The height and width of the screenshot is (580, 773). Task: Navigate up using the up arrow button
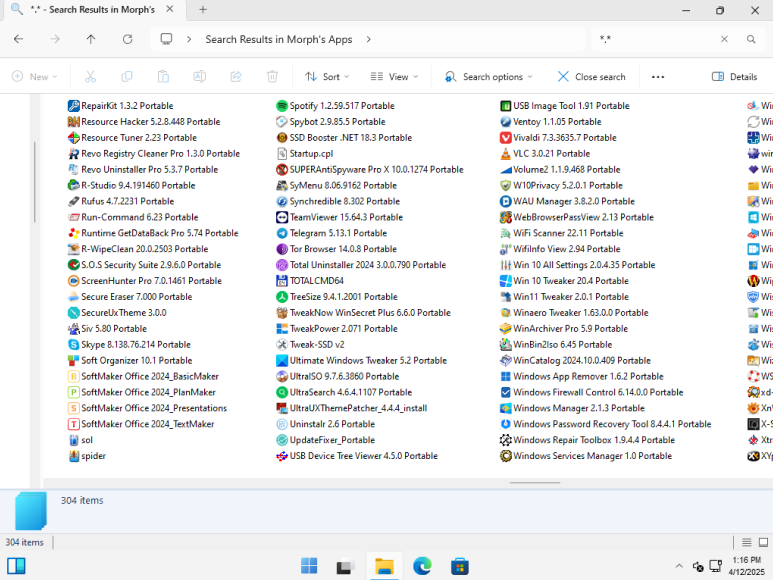point(91,39)
